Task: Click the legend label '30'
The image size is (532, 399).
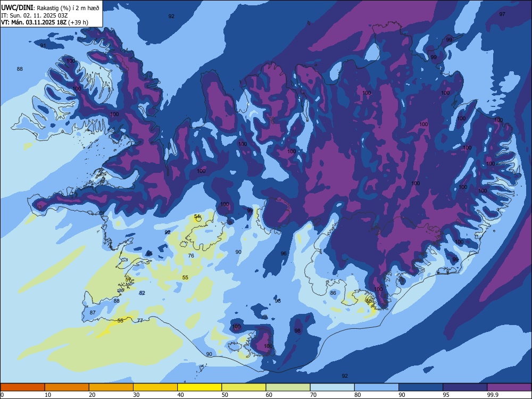Action: [x=136, y=395]
